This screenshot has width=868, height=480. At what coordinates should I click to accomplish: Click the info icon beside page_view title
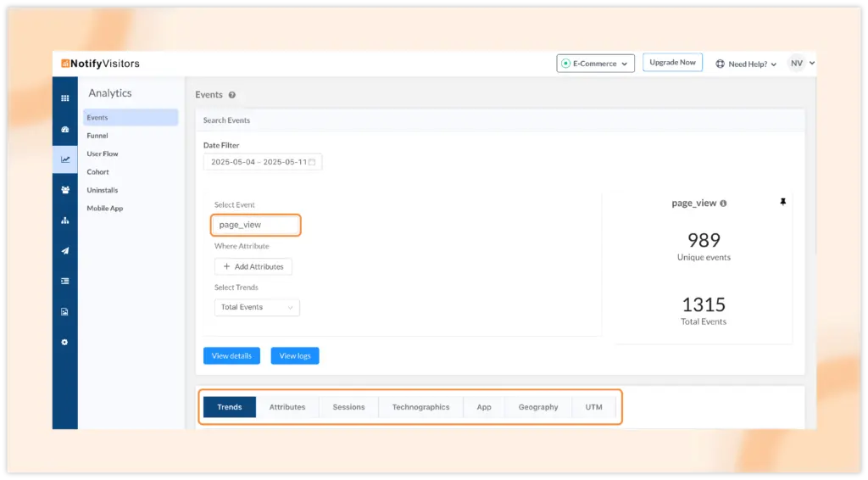[723, 204]
